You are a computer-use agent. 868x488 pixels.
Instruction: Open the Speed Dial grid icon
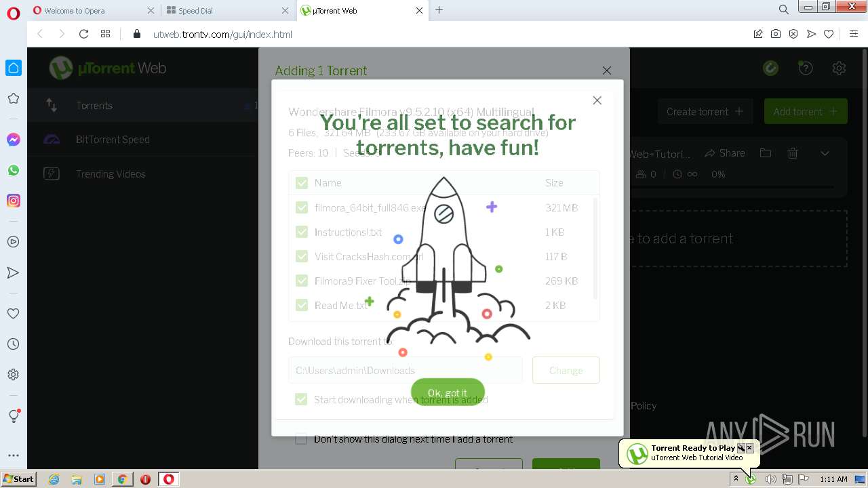coord(105,34)
